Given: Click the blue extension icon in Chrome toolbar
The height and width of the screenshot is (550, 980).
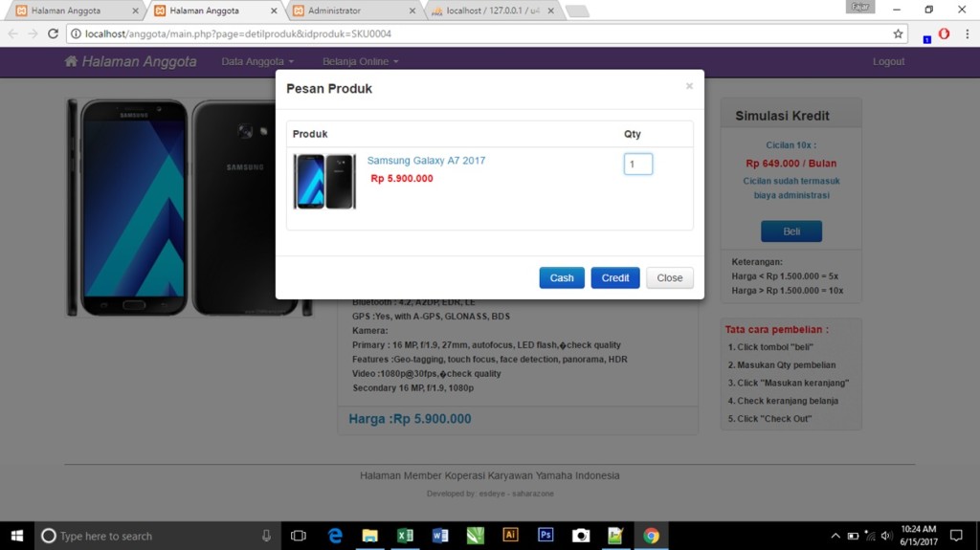Looking at the screenshot, I should click(926, 37).
